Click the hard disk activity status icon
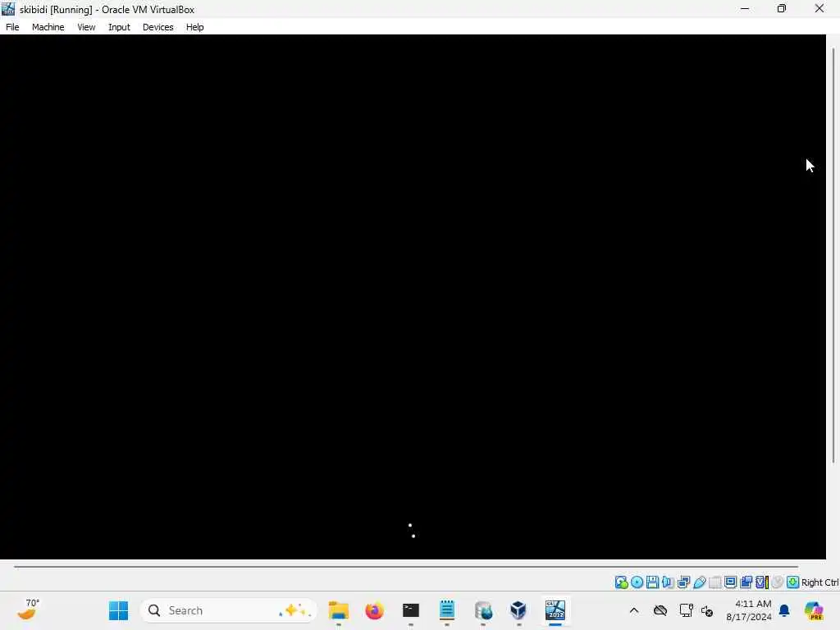This screenshot has height=630, width=840. [622, 582]
